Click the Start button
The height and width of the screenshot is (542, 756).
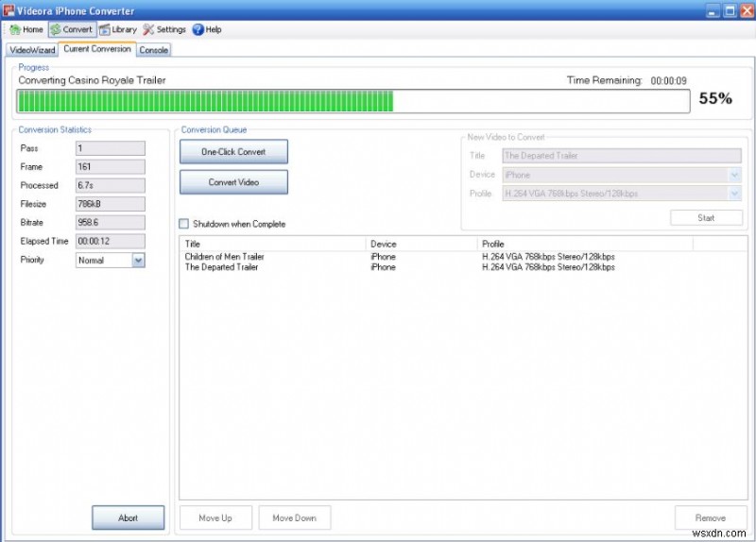coord(706,218)
